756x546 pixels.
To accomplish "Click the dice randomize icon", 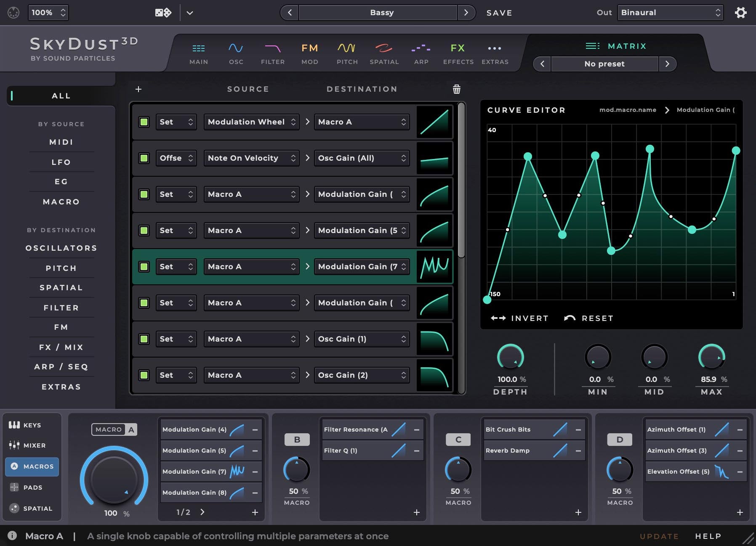I will point(163,13).
